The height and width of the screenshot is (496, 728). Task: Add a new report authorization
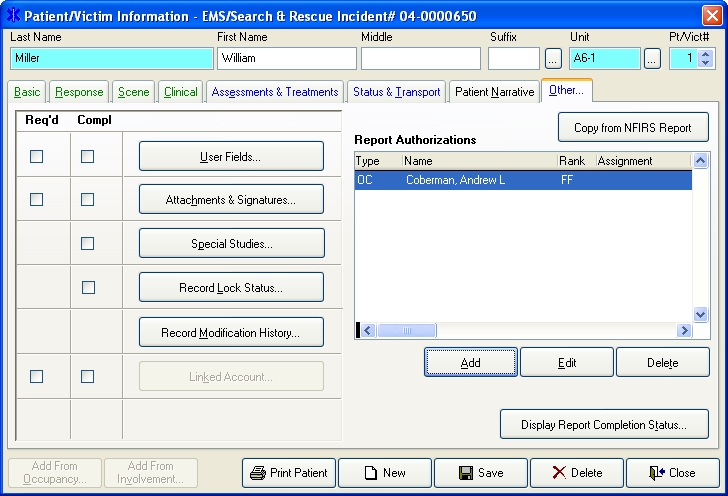470,363
